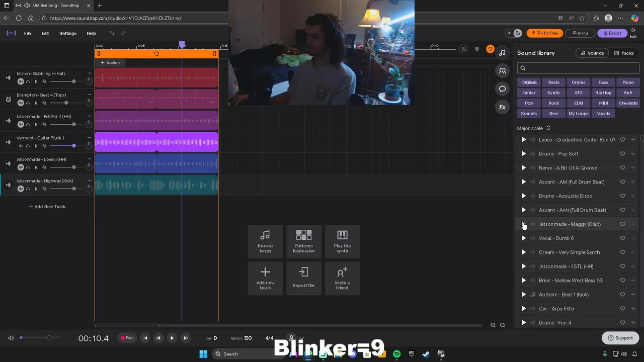Click the waveform icon of Jetsonmade - Highway track
644x362 pixels.
(8, 185)
